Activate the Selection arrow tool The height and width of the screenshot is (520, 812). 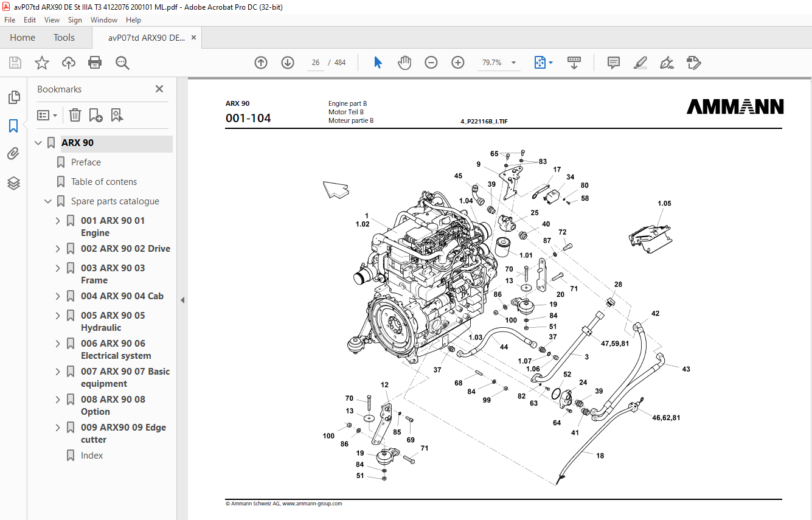coord(378,63)
